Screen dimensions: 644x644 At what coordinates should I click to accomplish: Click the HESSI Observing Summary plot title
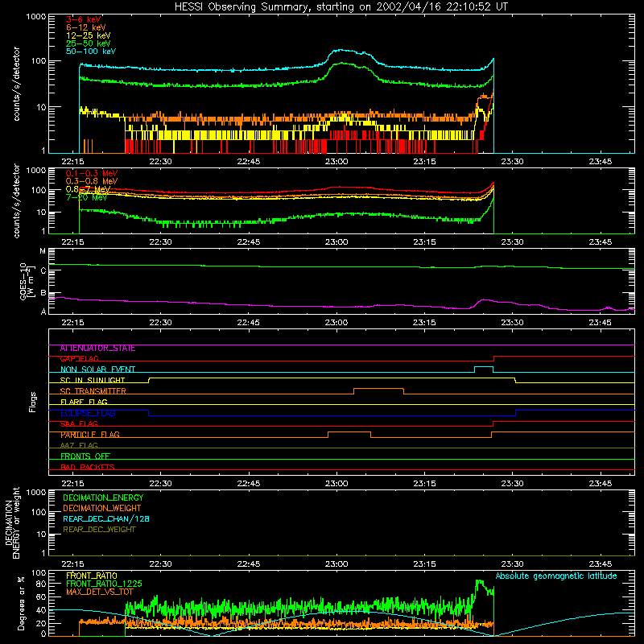click(341, 7)
